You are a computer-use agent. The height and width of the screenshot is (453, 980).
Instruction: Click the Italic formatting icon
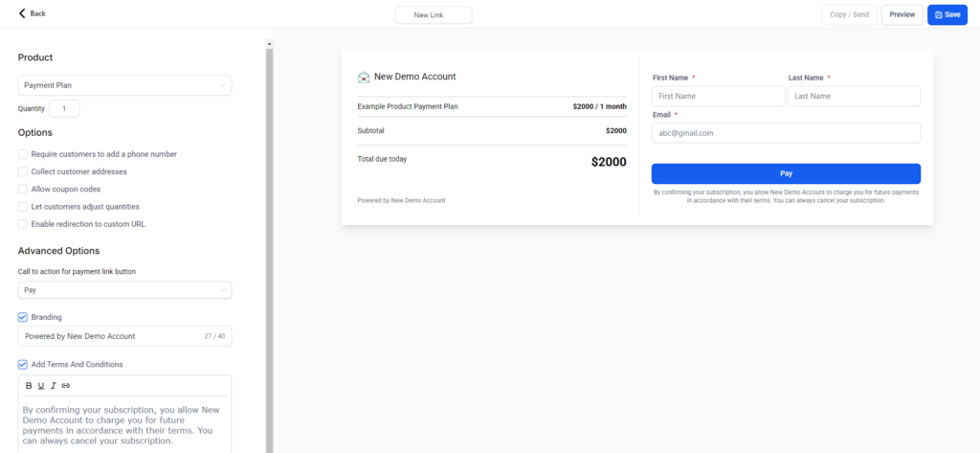tap(54, 385)
